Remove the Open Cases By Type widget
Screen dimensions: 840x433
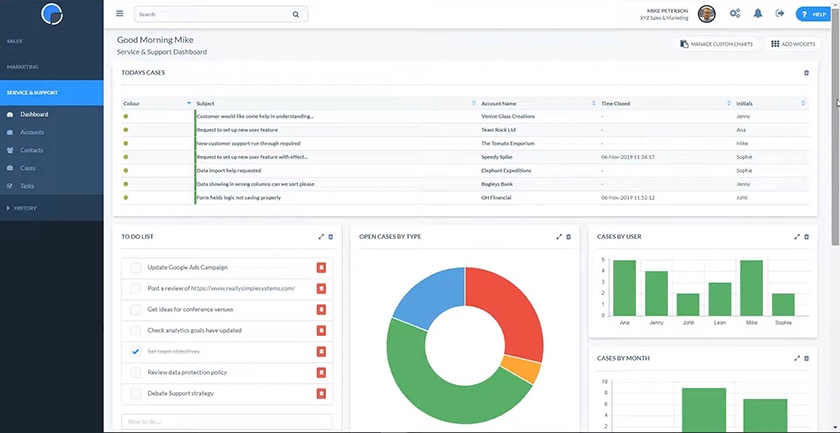(568, 236)
